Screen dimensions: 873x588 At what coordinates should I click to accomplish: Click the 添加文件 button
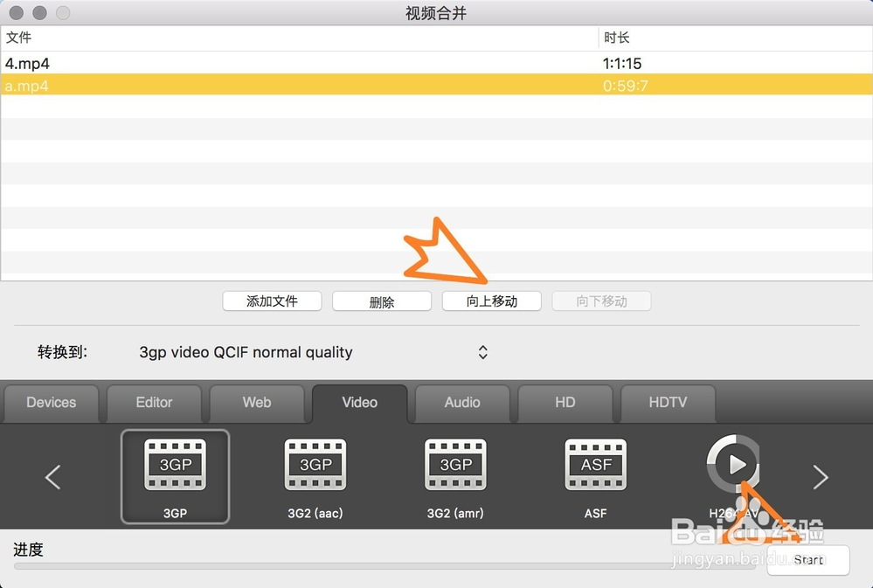(x=272, y=301)
